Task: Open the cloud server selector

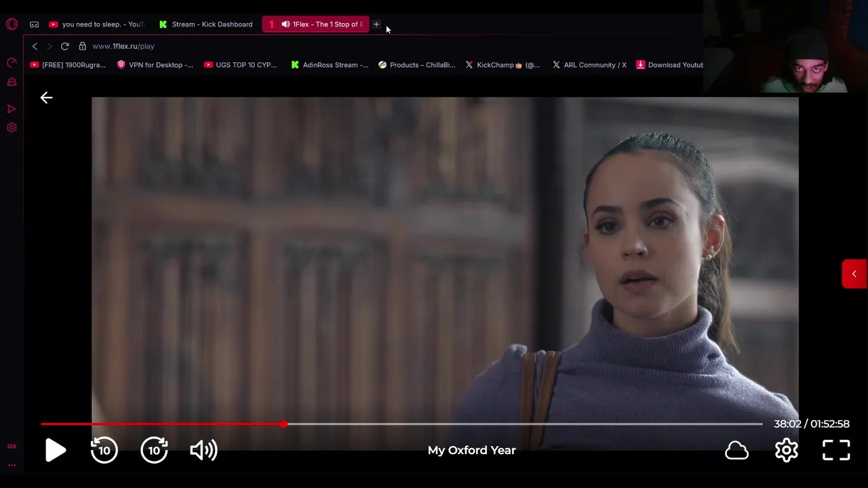Action: tap(736, 450)
